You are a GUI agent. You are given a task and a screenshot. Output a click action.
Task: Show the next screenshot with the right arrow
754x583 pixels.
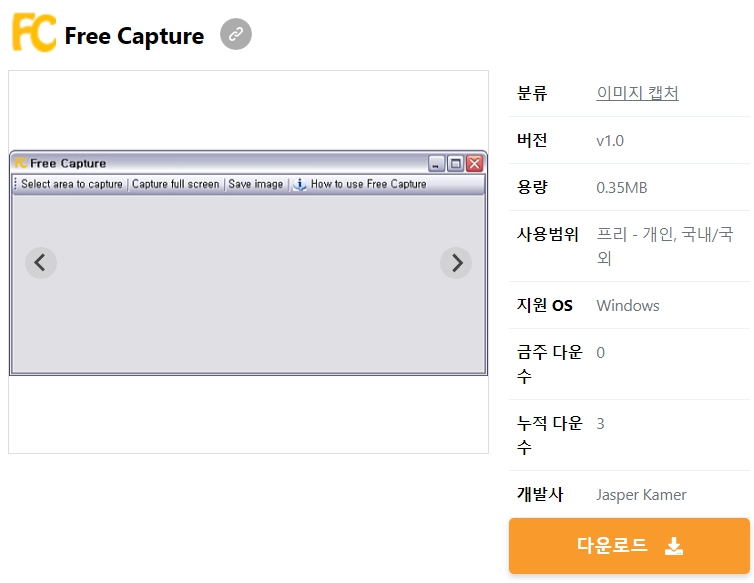pos(456,263)
